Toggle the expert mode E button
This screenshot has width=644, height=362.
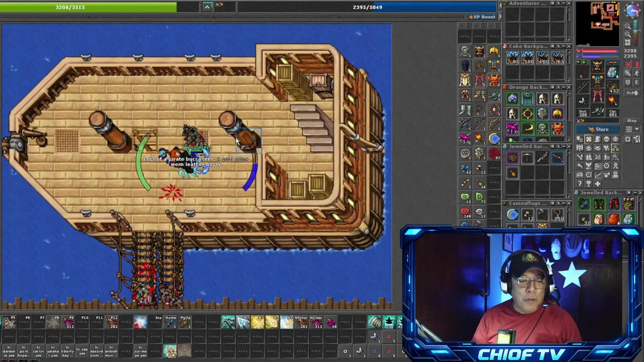click(x=636, y=82)
